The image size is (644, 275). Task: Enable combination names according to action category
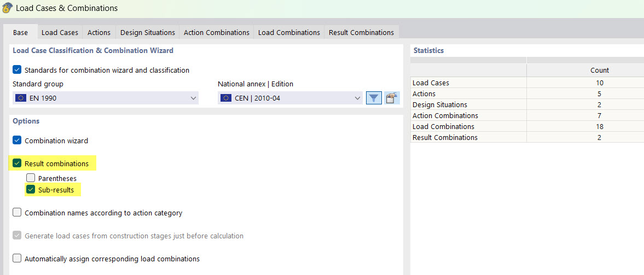17,213
